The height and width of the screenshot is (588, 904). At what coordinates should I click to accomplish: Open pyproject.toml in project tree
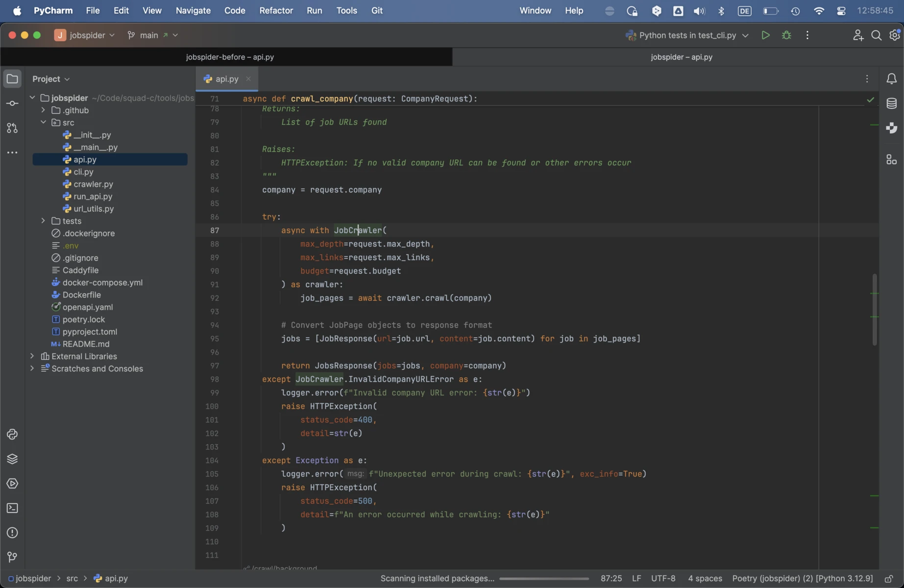click(90, 332)
